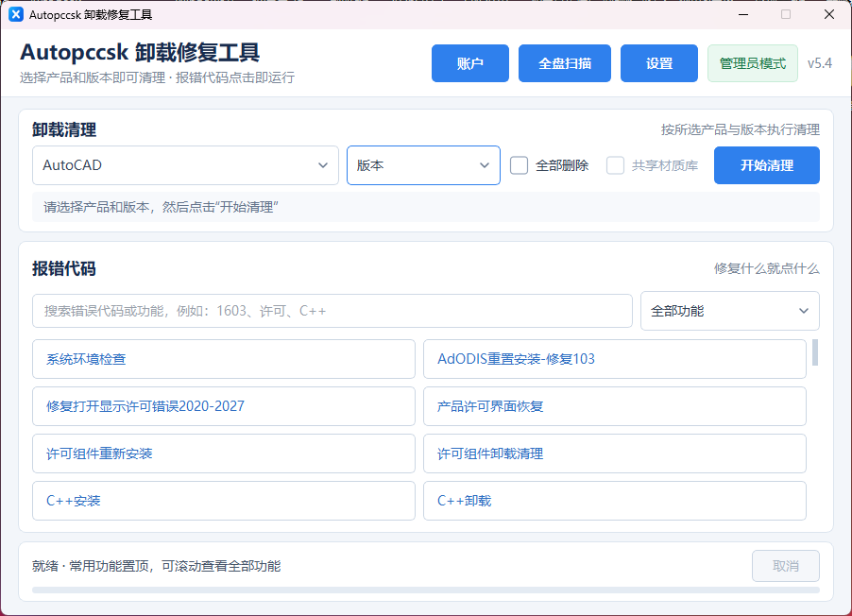Click the Autopccsk app icon in title bar
852x616 pixels.
[x=16, y=14]
